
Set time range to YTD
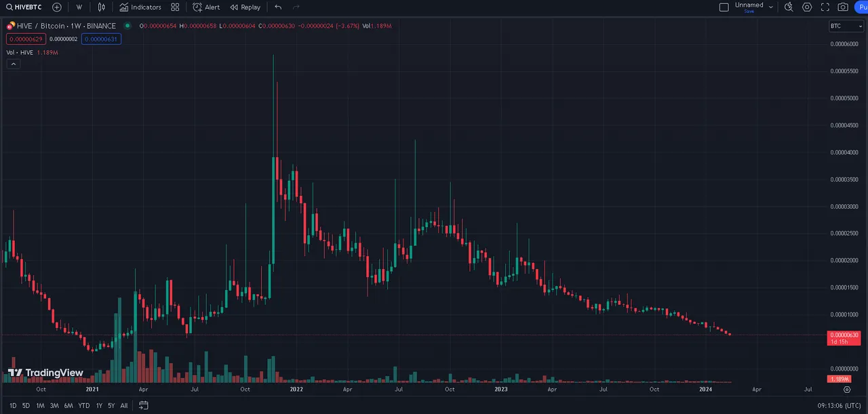point(84,405)
